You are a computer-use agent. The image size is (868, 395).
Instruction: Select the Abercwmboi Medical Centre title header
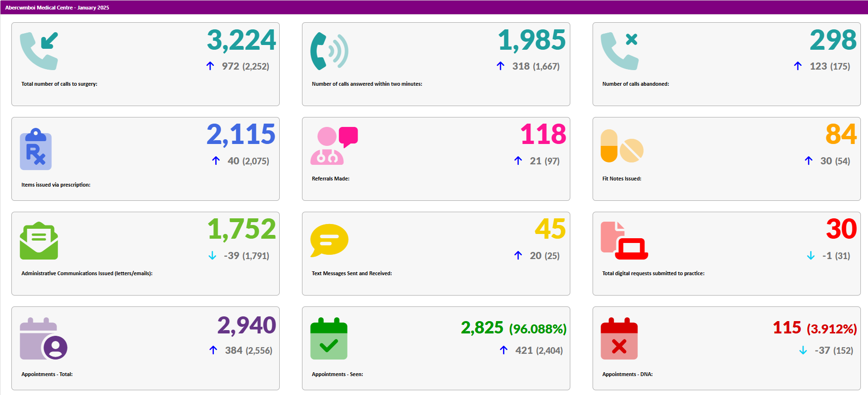point(57,8)
